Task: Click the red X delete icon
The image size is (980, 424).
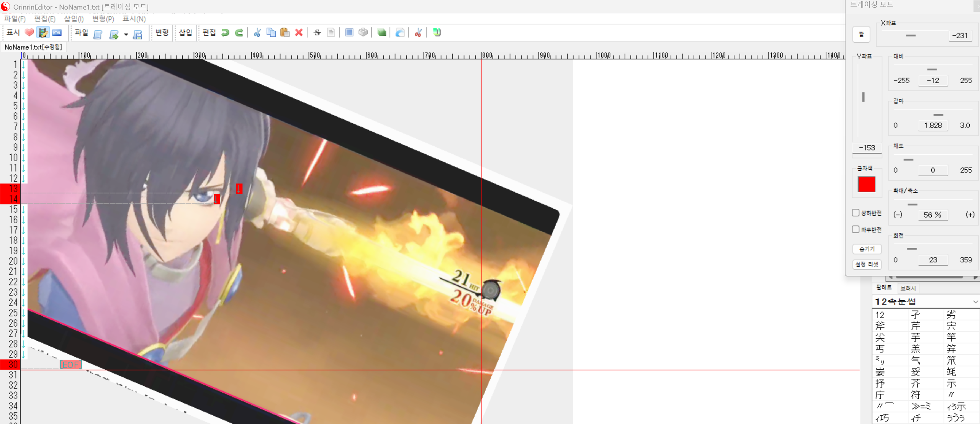Action: coord(299,33)
